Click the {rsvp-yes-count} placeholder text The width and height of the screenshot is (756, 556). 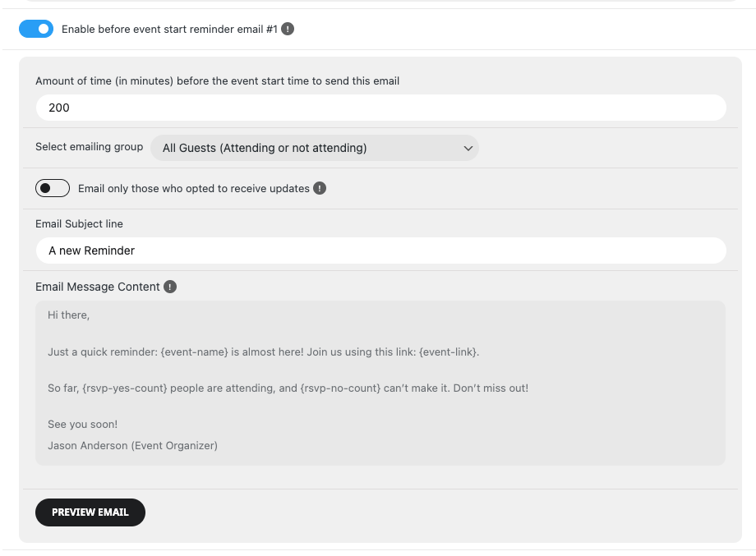point(125,388)
